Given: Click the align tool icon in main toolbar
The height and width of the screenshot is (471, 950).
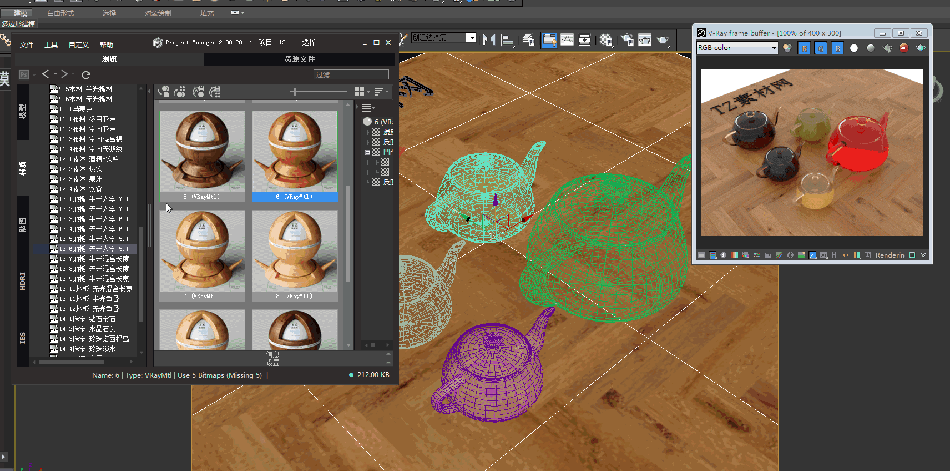Looking at the screenshot, I should point(509,40).
